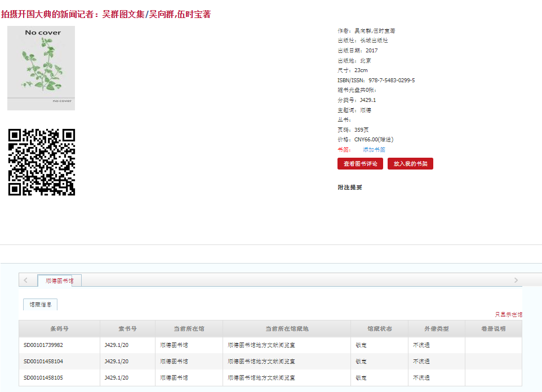Click the 馆藏状态 column header
542x392 pixels.
pos(380,329)
